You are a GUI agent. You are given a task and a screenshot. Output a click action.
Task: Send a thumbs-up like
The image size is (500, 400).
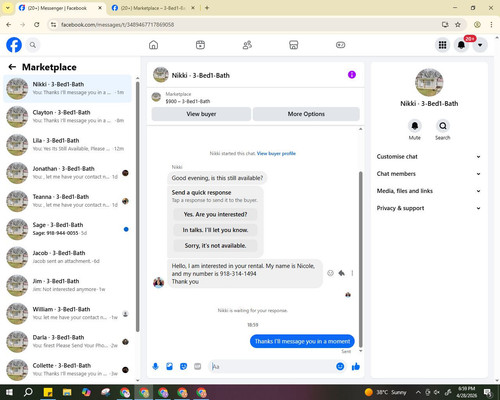click(x=356, y=367)
